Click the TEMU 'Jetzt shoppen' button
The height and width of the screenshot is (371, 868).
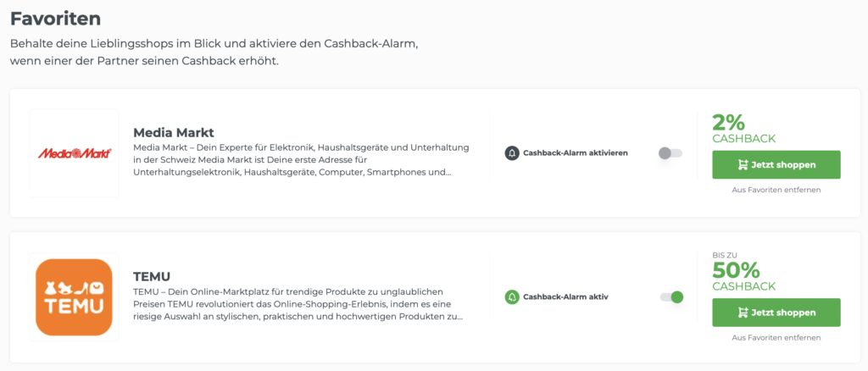[776, 313]
